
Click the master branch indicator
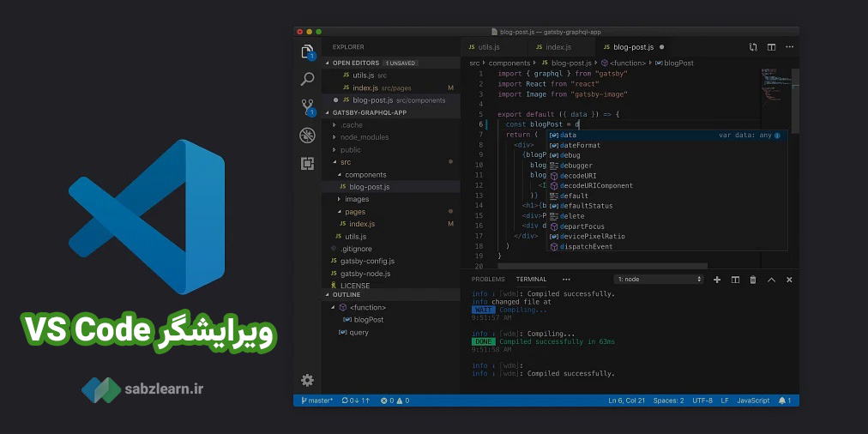click(x=317, y=401)
